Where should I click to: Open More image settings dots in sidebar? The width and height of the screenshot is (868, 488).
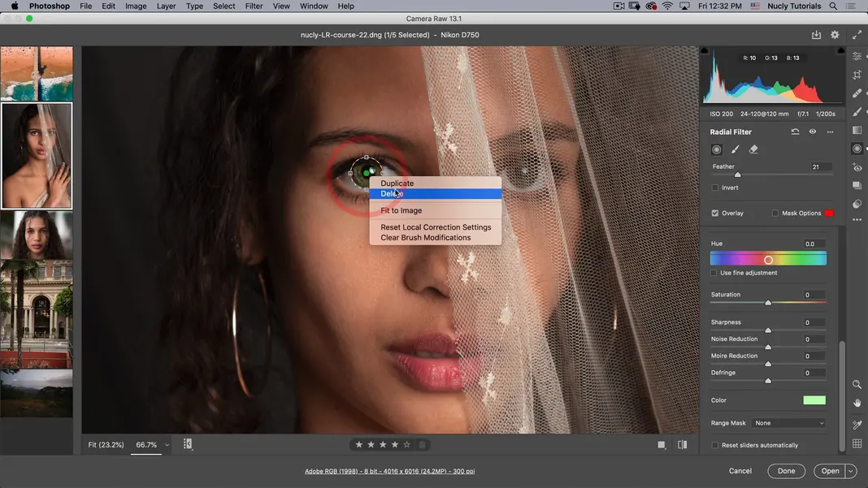point(857,220)
